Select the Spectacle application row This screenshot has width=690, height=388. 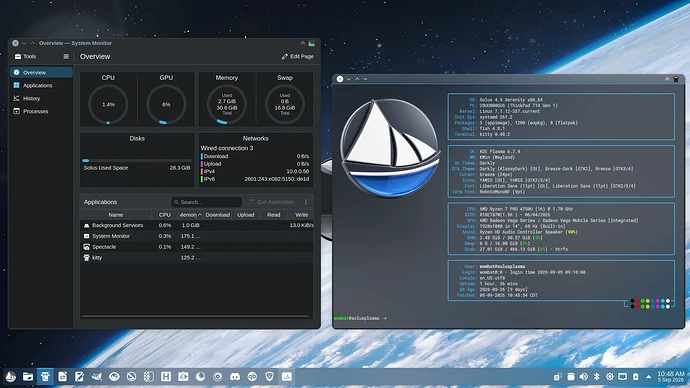tap(197, 247)
